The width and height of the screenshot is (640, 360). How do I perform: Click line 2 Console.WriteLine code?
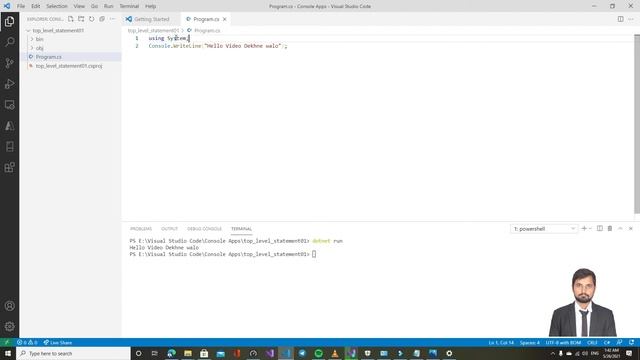218,46
